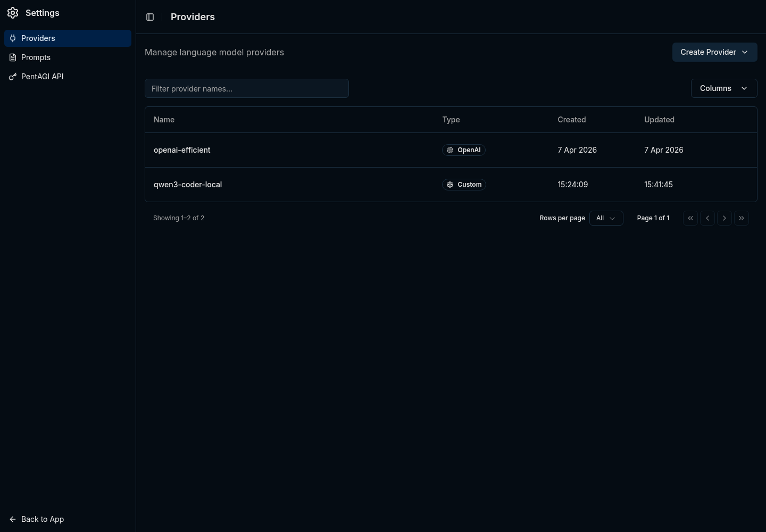Go to the first page

(x=690, y=218)
